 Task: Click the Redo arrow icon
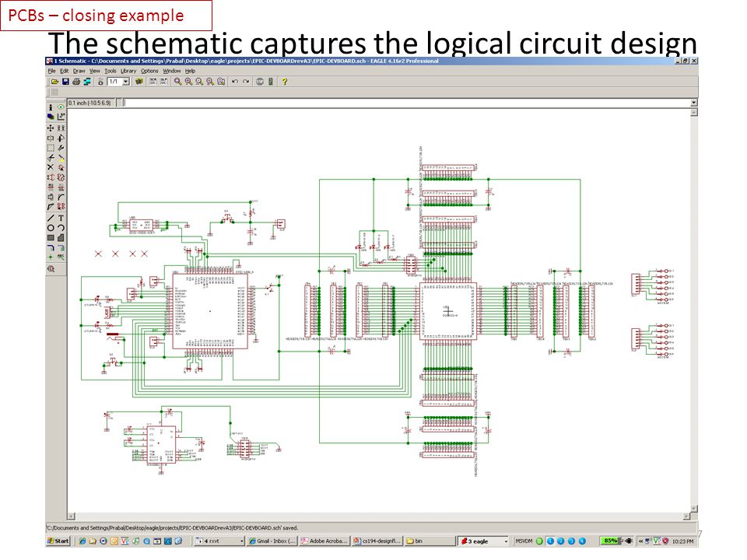click(x=246, y=82)
